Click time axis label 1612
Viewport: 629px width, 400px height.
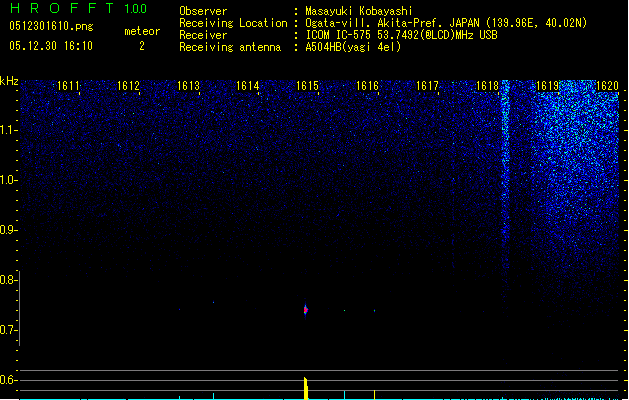pos(128,86)
